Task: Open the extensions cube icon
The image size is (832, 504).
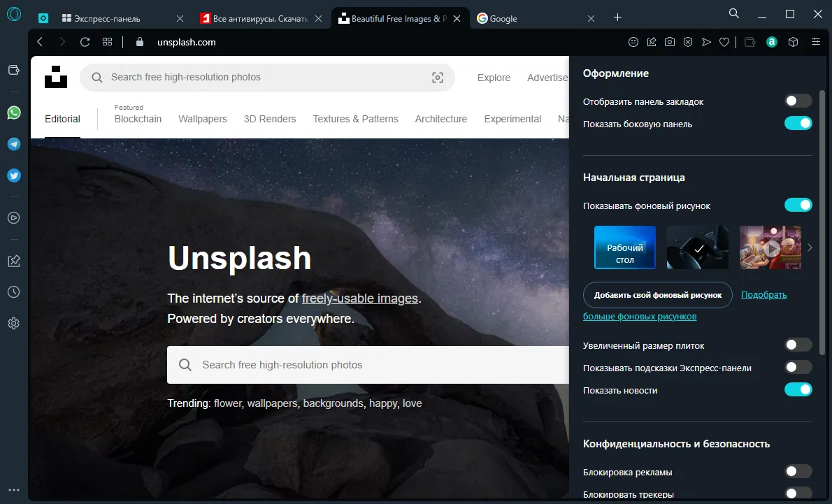Action: point(794,42)
